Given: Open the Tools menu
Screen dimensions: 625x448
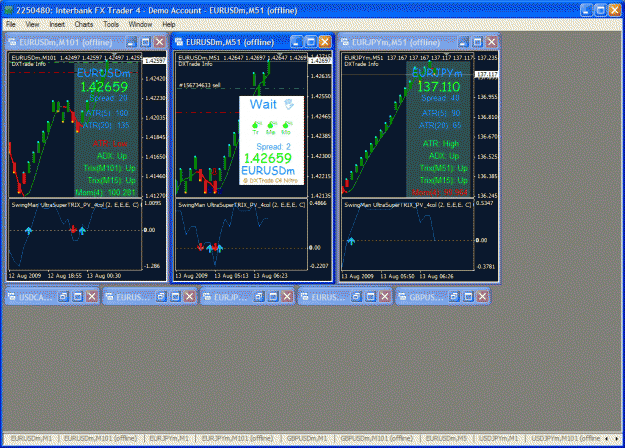Looking at the screenshot, I should pyautogui.click(x=111, y=24).
